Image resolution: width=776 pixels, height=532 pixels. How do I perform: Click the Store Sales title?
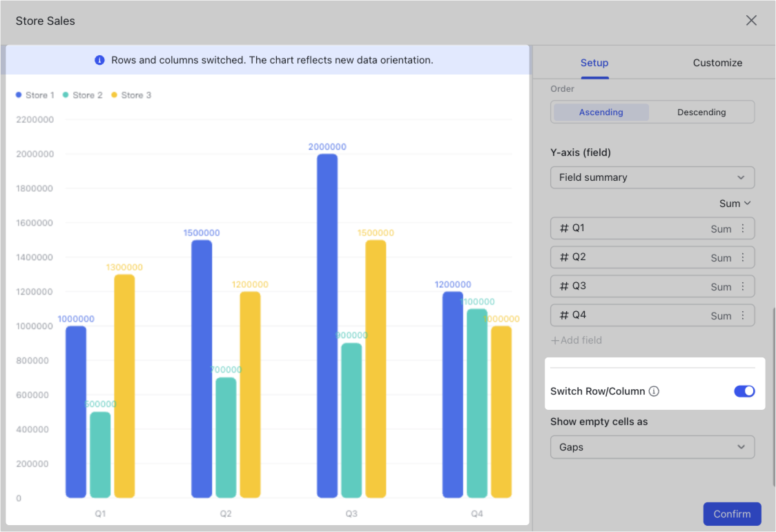coord(45,21)
